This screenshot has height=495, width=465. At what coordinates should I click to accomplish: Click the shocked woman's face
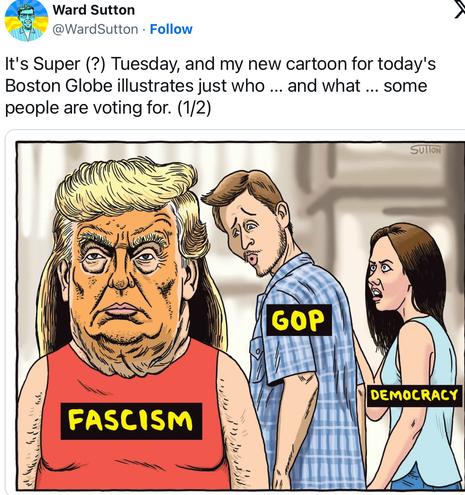[x=386, y=271]
